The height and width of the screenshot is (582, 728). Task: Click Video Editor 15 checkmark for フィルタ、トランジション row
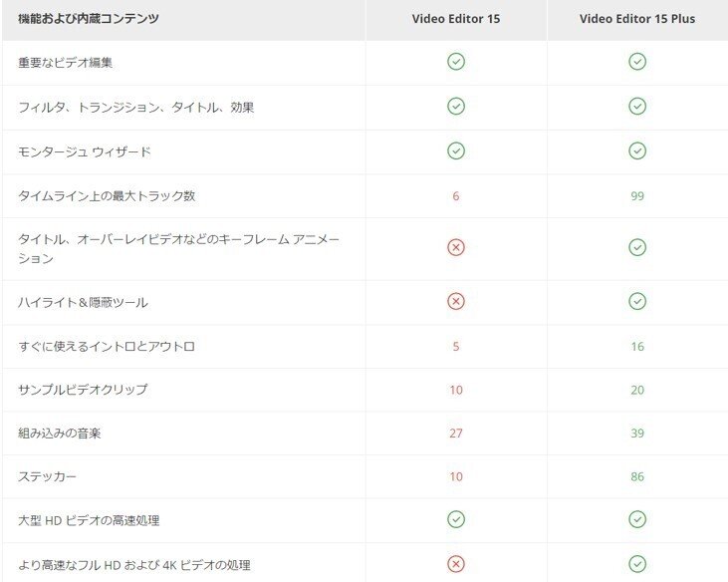pos(456,106)
